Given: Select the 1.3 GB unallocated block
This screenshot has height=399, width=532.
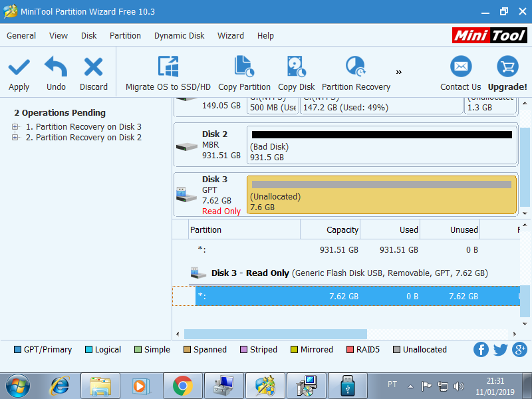Looking at the screenshot, I should click(x=490, y=106).
